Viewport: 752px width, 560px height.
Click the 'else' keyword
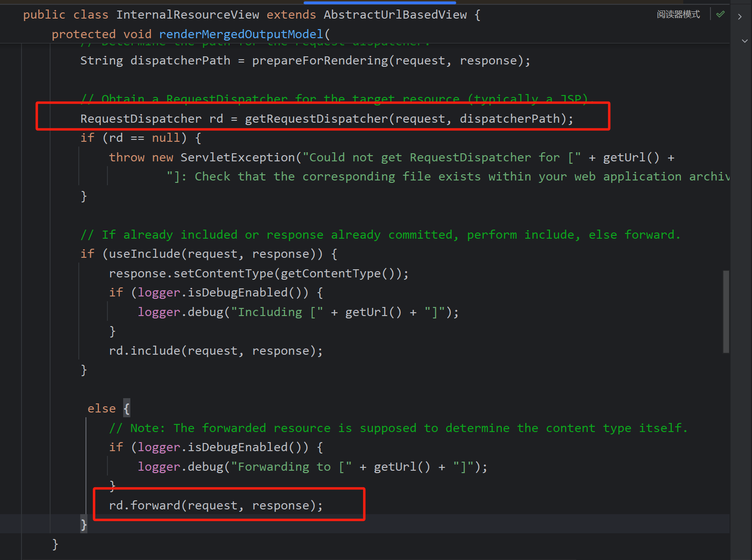[x=102, y=409]
